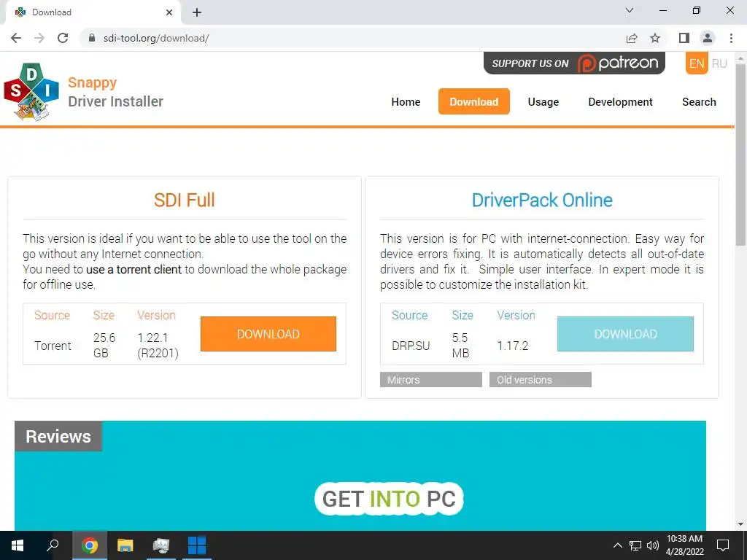The width and height of the screenshot is (747, 560).
Task: Open the Development menu item
Action: pyautogui.click(x=620, y=102)
